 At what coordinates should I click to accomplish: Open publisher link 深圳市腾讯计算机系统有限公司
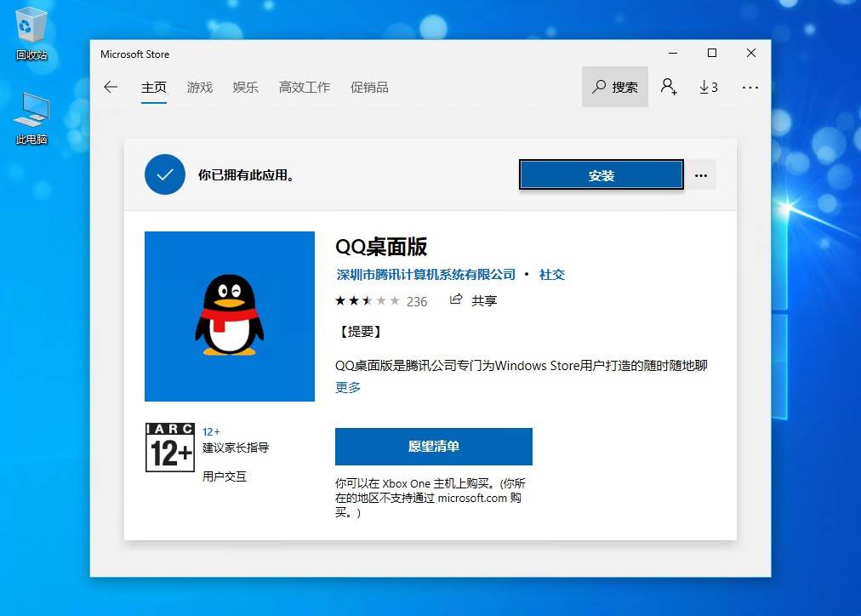pos(426,275)
